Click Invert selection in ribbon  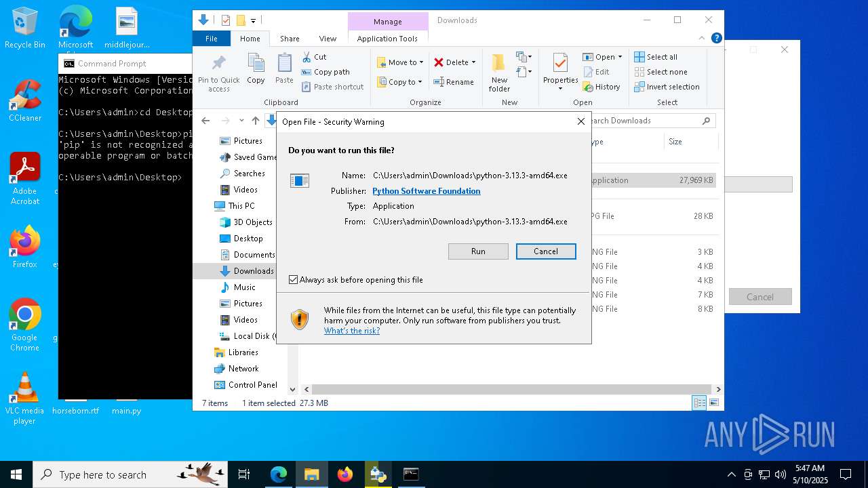tap(667, 87)
